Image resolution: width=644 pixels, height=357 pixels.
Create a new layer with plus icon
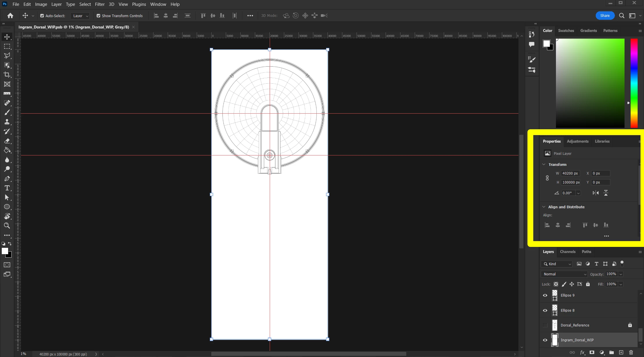pyautogui.click(x=621, y=352)
